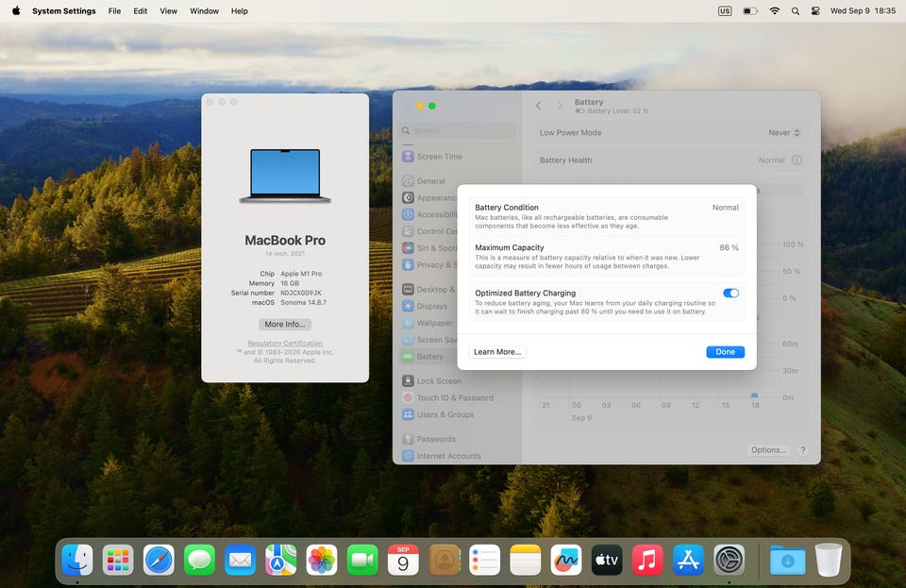Open Learn More about battery
This screenshot has height=588, width=906.
(497, 352)
